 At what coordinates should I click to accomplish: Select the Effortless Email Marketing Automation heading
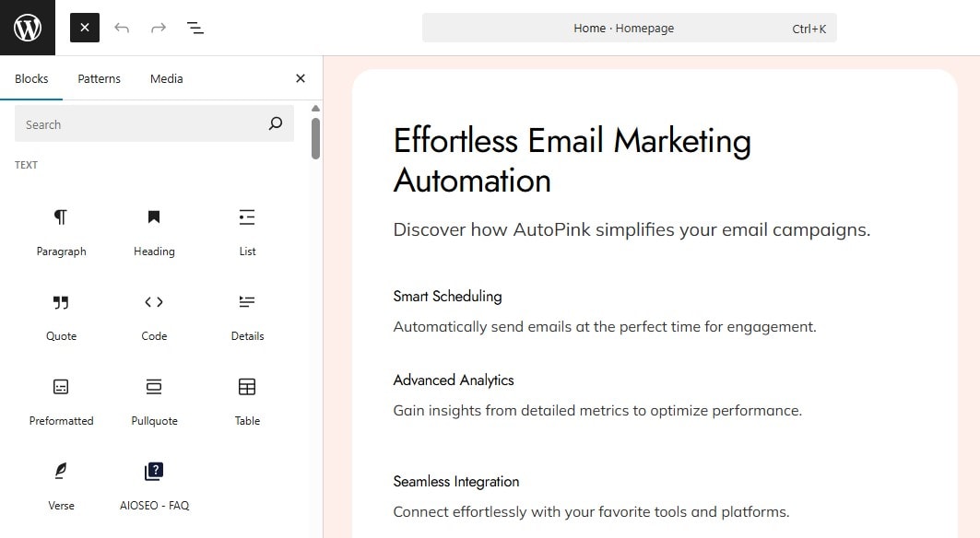pos(572,160)
